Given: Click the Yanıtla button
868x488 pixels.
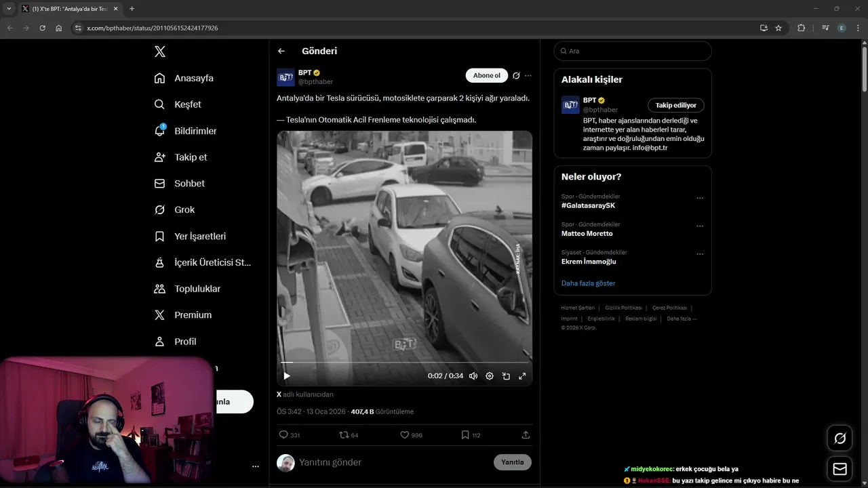Looking at the screenshot, I should point(513,462).
